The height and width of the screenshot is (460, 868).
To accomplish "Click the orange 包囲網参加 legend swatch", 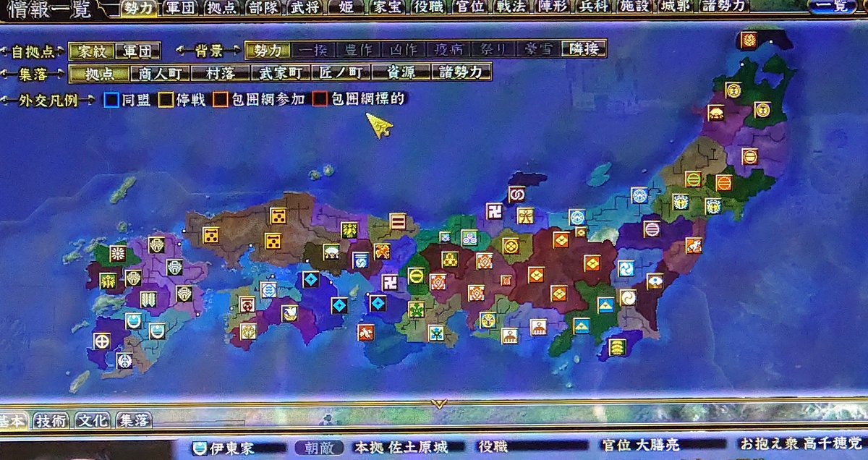I will tap(220, 98).
